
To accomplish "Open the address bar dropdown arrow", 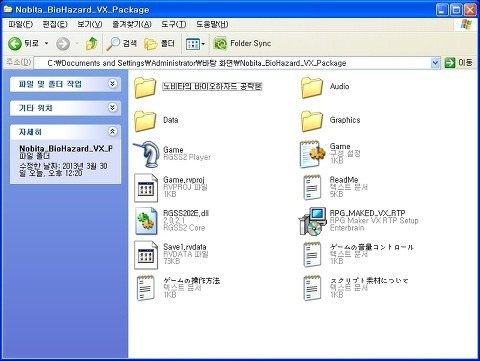I will tap(435, 63).
